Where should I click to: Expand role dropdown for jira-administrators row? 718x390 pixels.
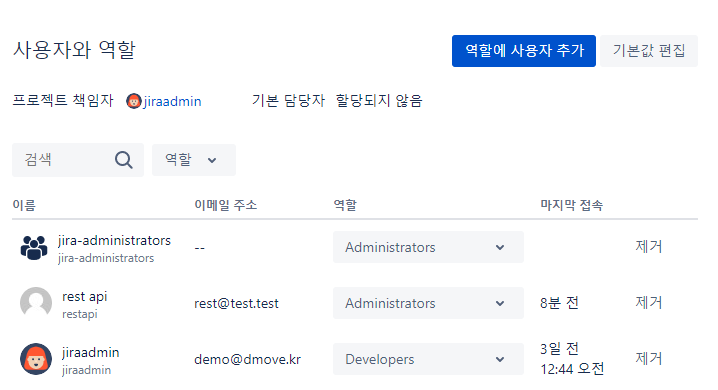click(x=428, y=247)
